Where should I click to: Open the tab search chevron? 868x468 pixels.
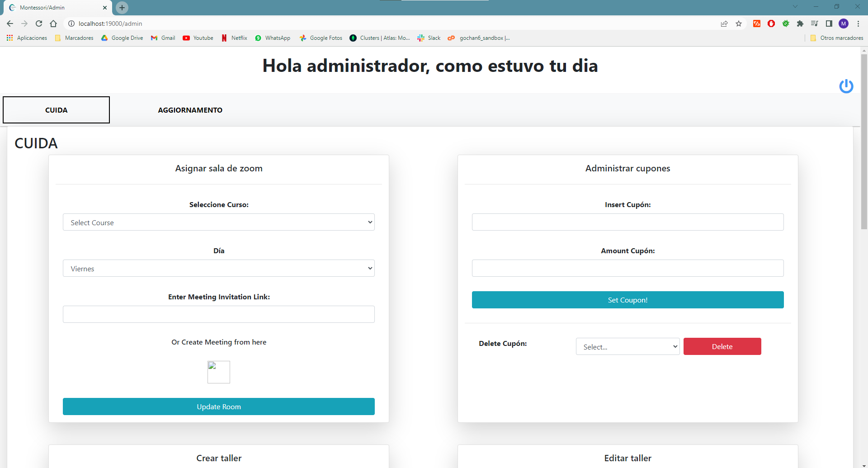pos(795,7)
